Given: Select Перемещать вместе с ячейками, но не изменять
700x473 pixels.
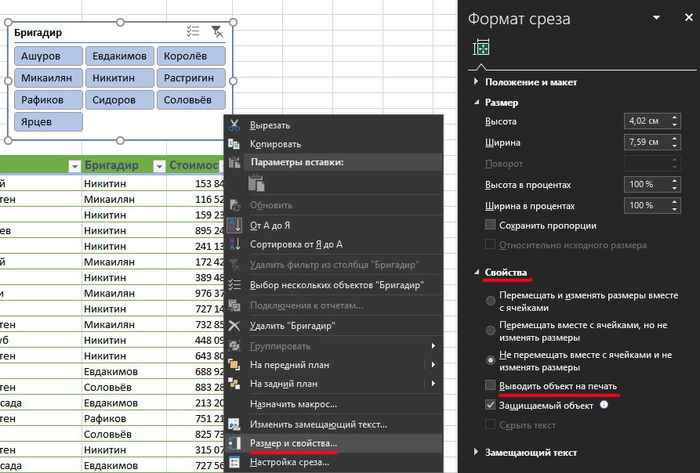Looking at the screenshot, I should click(490, 331).
